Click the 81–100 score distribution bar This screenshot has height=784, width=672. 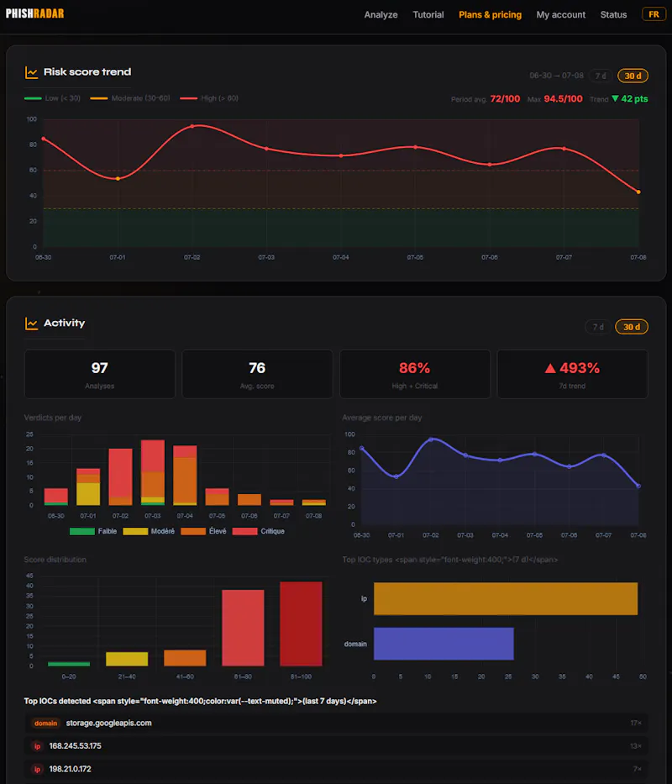point(301,624)
